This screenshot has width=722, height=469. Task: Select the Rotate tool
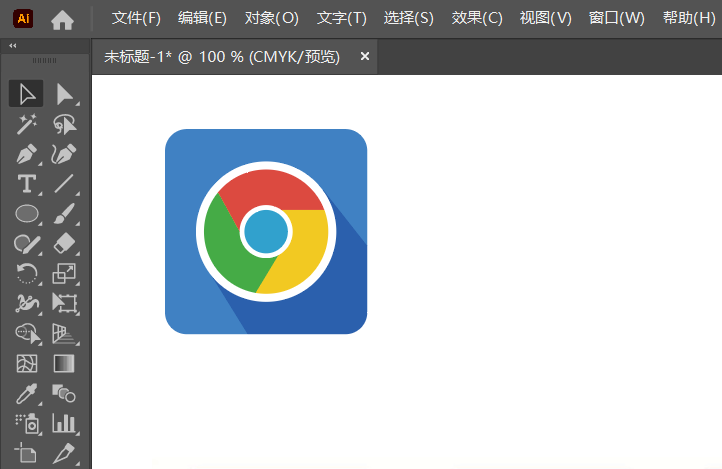(26, 274)
